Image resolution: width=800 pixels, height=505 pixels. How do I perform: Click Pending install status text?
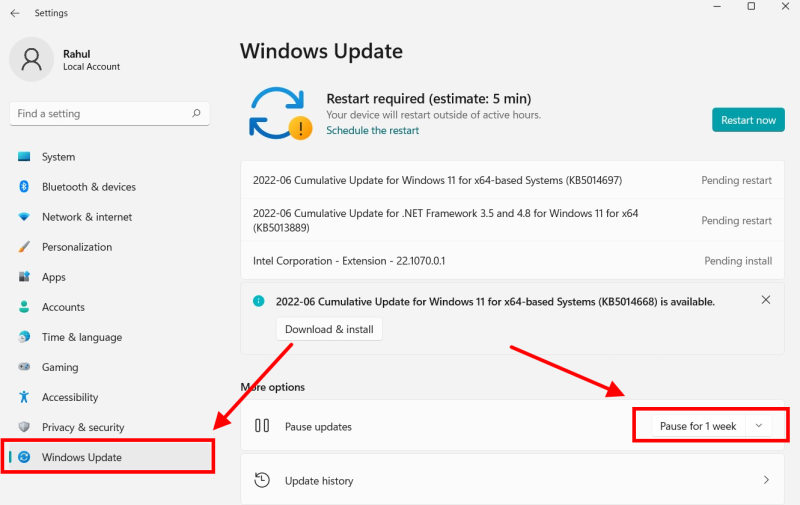click(738, 261)
